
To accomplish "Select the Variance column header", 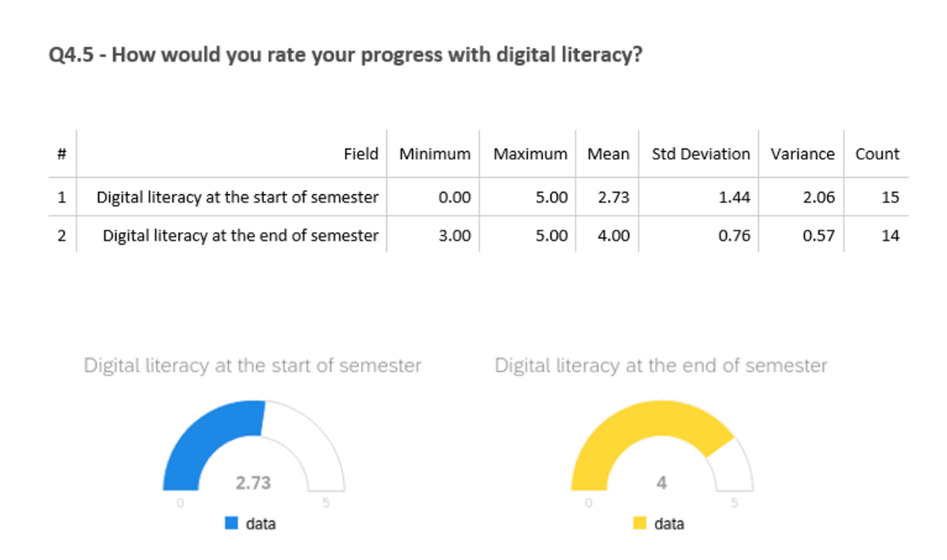I will click(x=803, y=155).
